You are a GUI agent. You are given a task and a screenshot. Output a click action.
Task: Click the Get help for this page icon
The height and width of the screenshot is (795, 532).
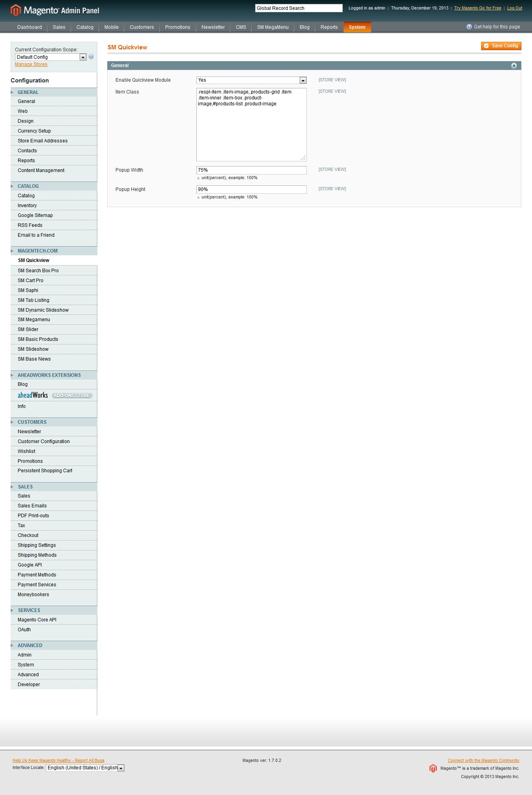469,27
